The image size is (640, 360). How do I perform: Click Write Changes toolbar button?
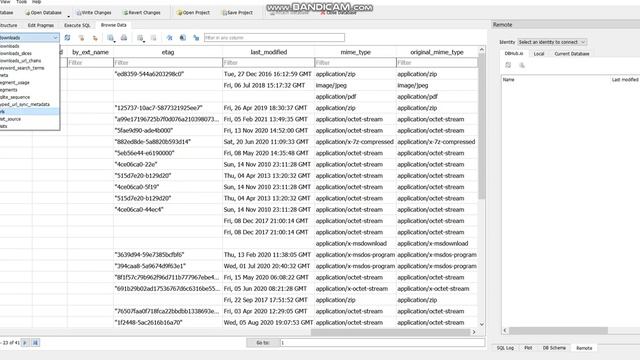93,13
